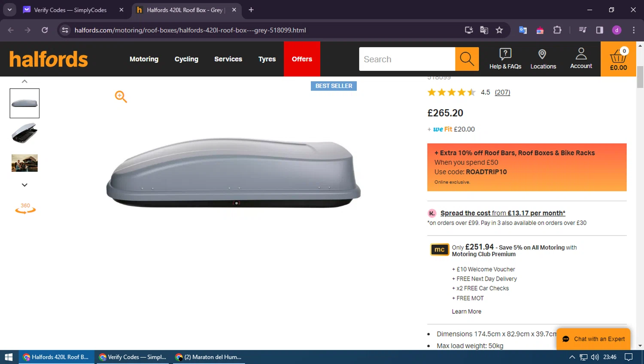Show more thumbnails with down chevron
Viewport: 644px width, 364px height.
point(24,185)
